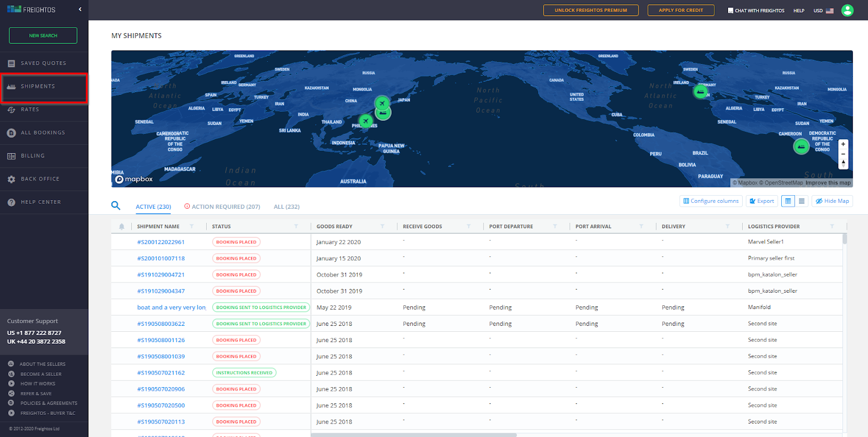Click Configure columns button
This screenshot has height=437, width=868.
coord(711,201)
